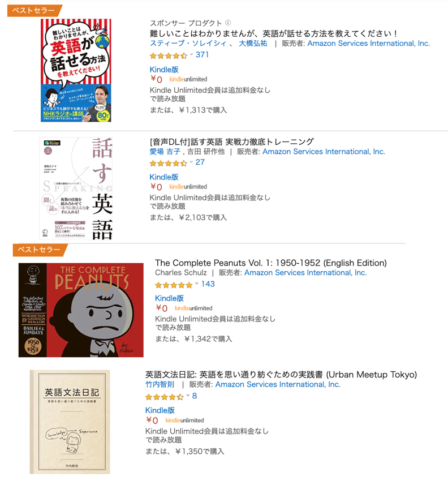
Task: Expand rating chevron next to 27 reviews
Action: point(191,162)
